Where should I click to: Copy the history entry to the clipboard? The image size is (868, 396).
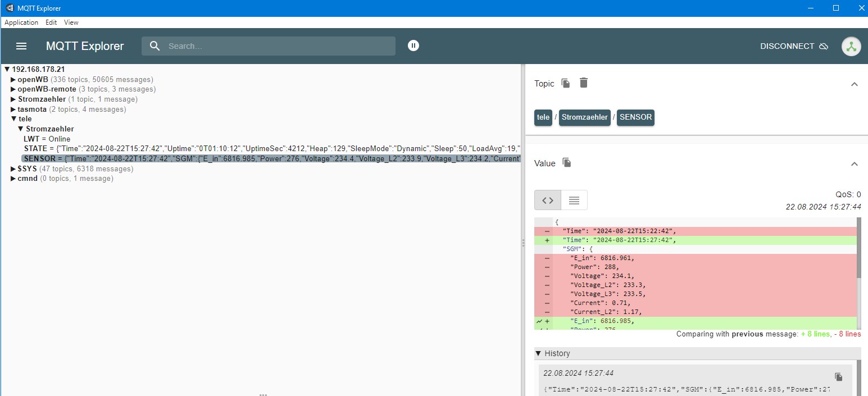tap(839, 377)
